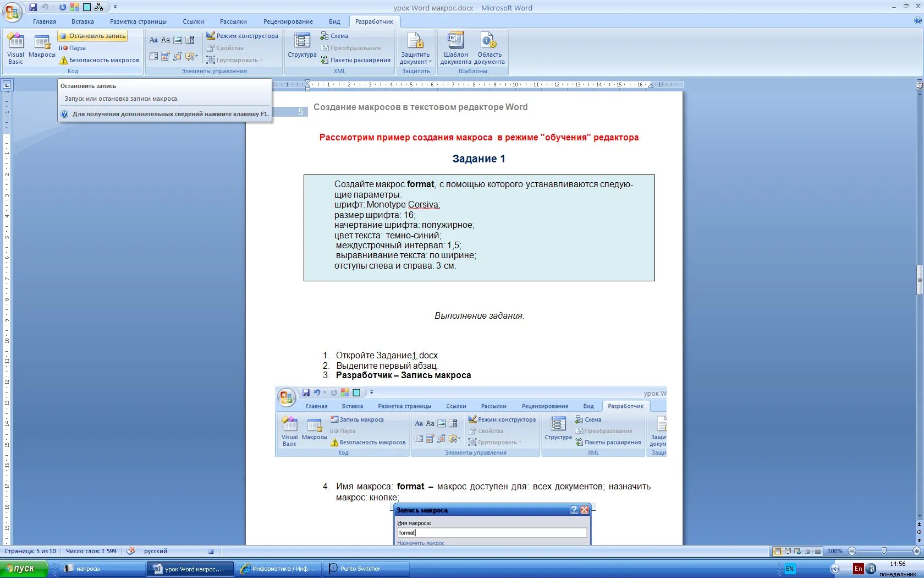Image resolution: width=924 pixels, height=578 pixels.
Task: Switch to Print Layout view
Action: pyautogui.click(x=778, y=551)
